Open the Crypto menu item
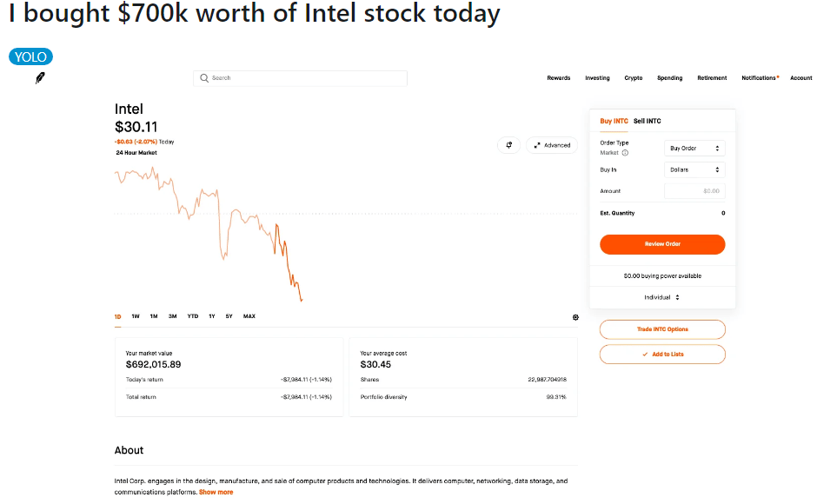Screen dimensions: 817x504 (634, 78)
